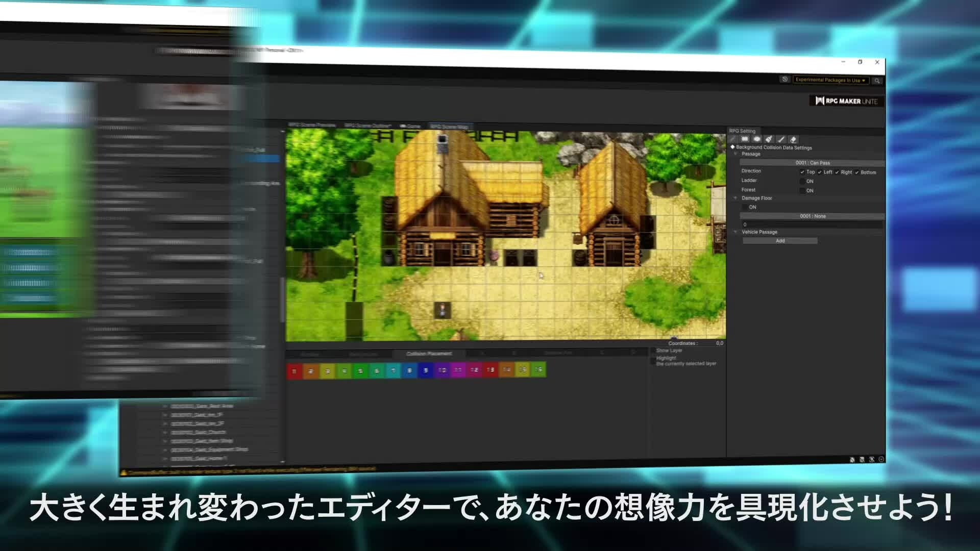The height and width of the screenshot is (551, 980).
Task: Collapse the Damage Floor section
Action: tap(736, 198)
